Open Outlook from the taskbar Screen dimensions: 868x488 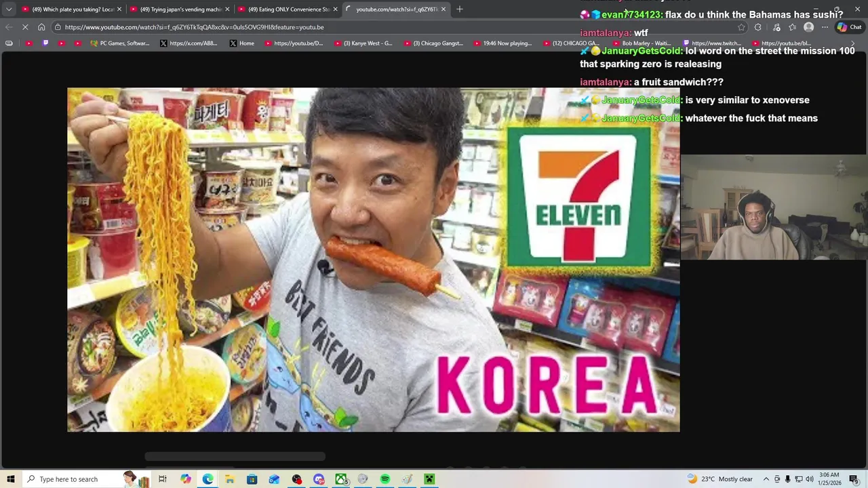274,479
